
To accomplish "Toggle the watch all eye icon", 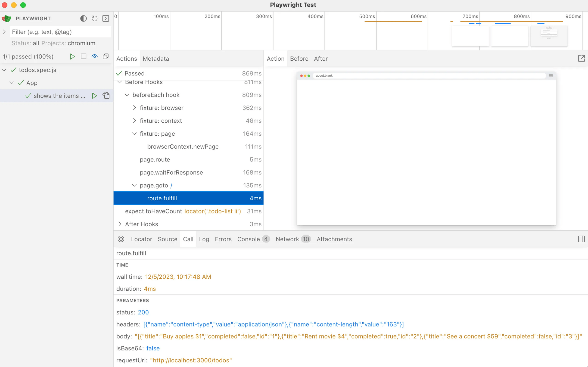I will tap(94, 57).
